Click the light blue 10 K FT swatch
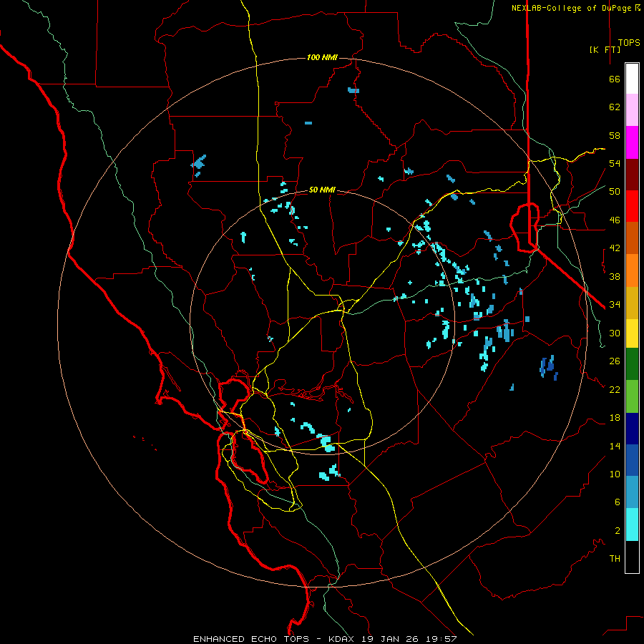This screenshot has height=644, width=644. click(632, 492)
